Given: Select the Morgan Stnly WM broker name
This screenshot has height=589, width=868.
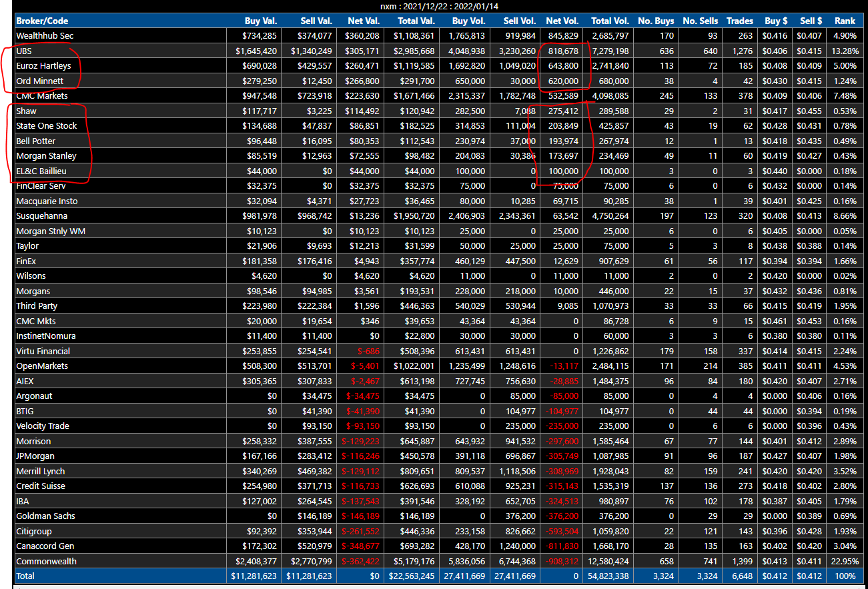Looking at the screenshot, I should coord(51,231).
